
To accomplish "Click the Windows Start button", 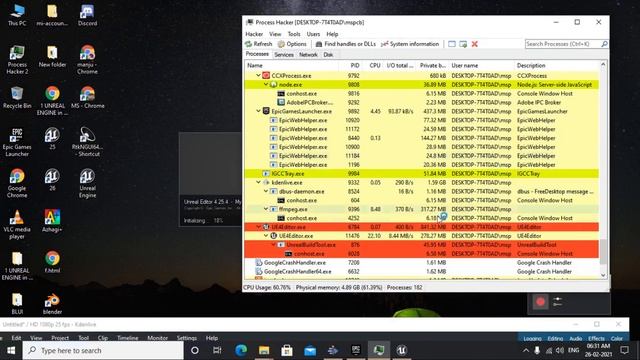I will click(x=11, y=350).
